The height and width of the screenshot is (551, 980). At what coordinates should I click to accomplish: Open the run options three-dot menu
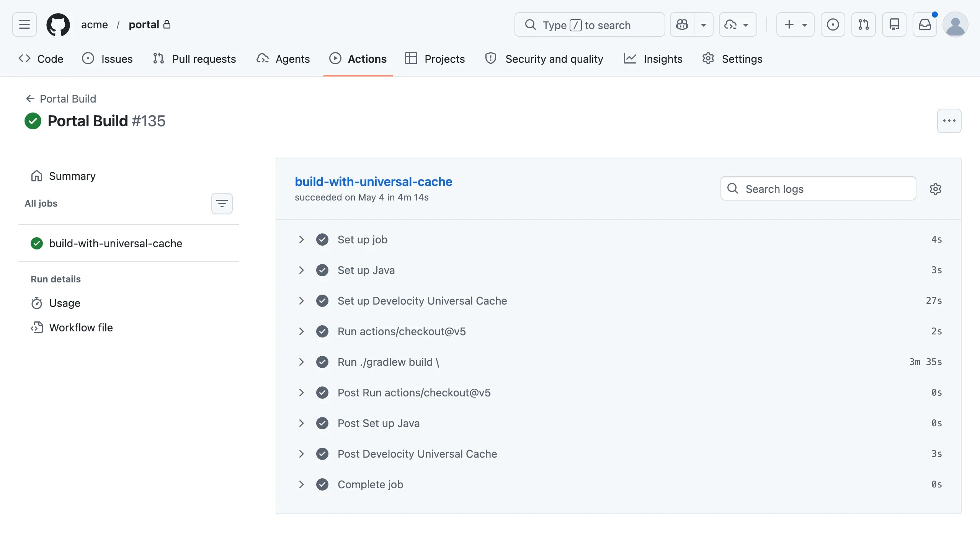click(x=949, y=121)
